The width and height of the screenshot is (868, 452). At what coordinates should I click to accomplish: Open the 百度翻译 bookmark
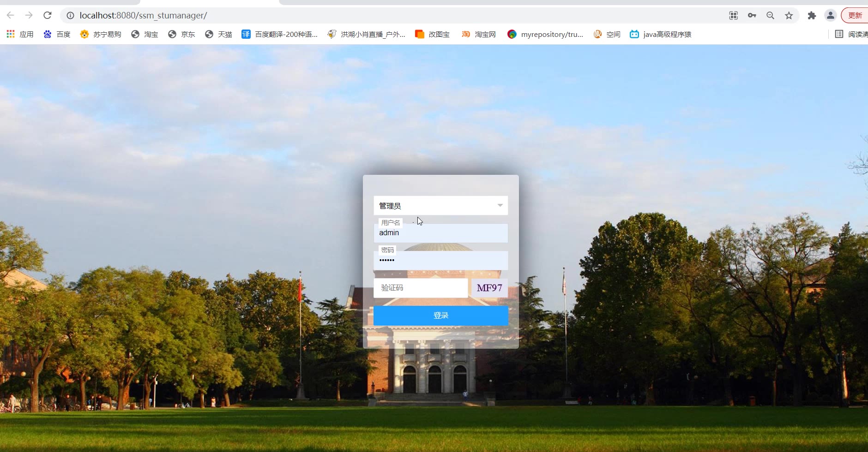(x=279, y=34)
